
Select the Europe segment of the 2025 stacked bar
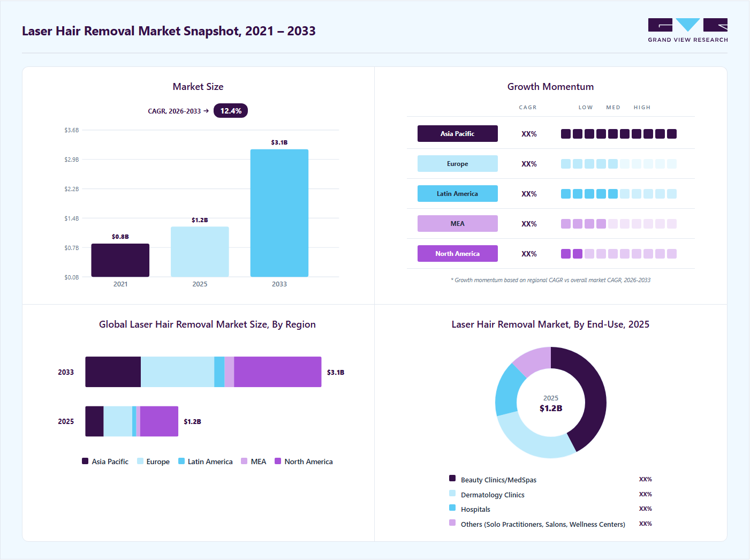118,421
